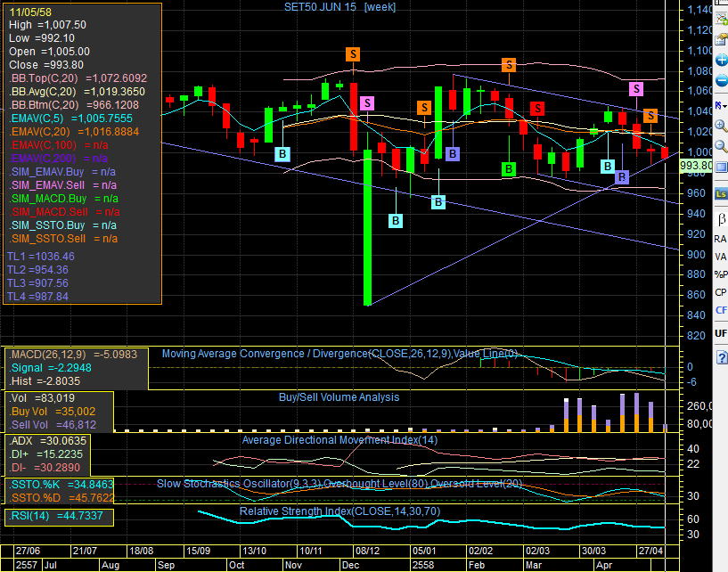Click the .MACD(26,12,9) value label

[73, 355]
